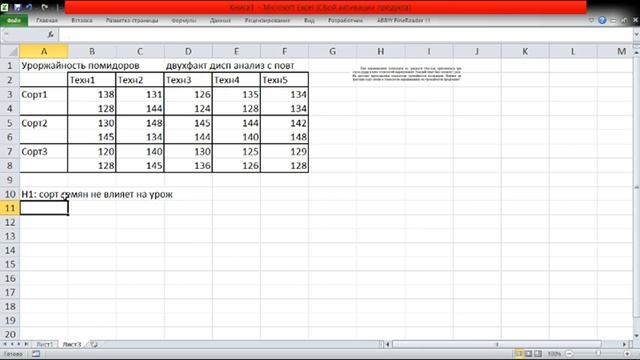Click the Redo arrow in quick access toolbar

[x=44, y=7]
